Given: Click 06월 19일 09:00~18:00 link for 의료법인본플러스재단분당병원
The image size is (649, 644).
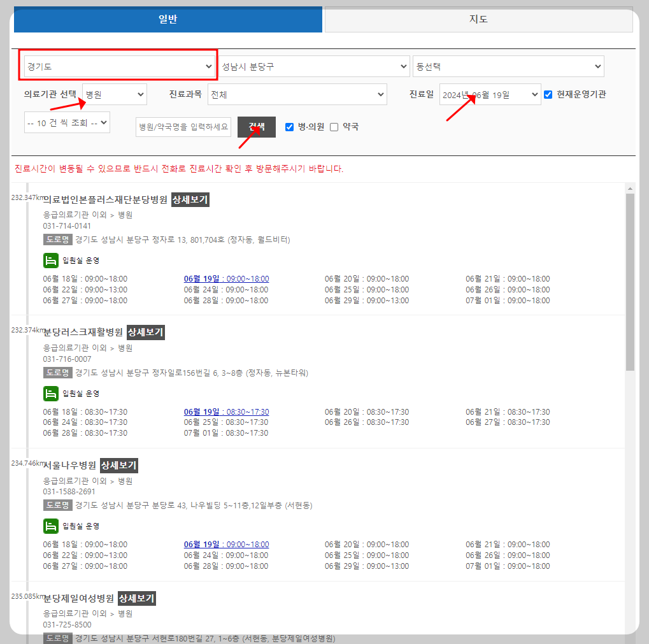Looking at the screenshot, I should (x=226, y=278).
